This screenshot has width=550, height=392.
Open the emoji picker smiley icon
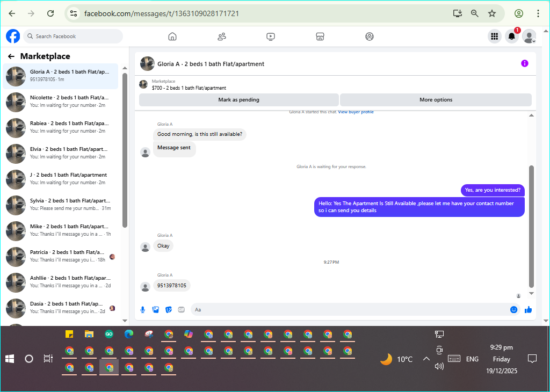(x=514, y=310)
